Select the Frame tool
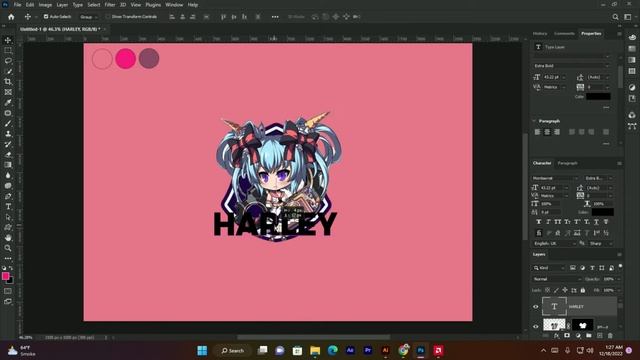The width and height of the screenshot is (640, 360). point(8,92)
